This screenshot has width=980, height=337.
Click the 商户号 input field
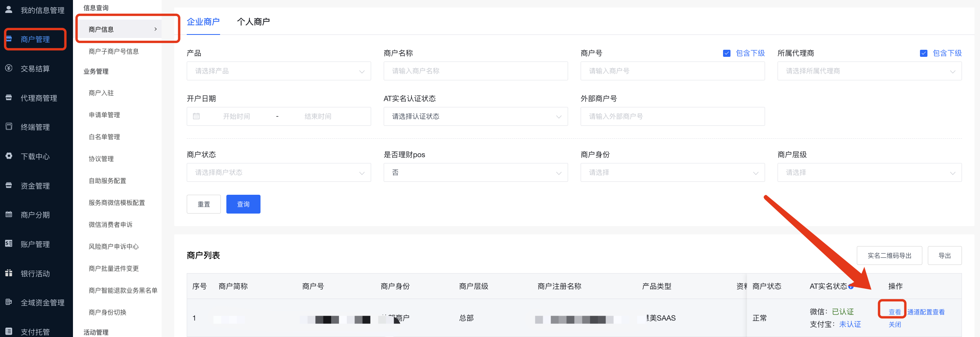tap(673, 71)
